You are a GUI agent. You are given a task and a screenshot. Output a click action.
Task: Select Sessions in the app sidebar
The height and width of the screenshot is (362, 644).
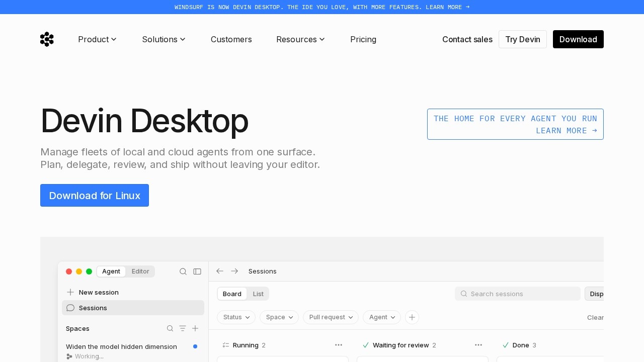(133, 308)
